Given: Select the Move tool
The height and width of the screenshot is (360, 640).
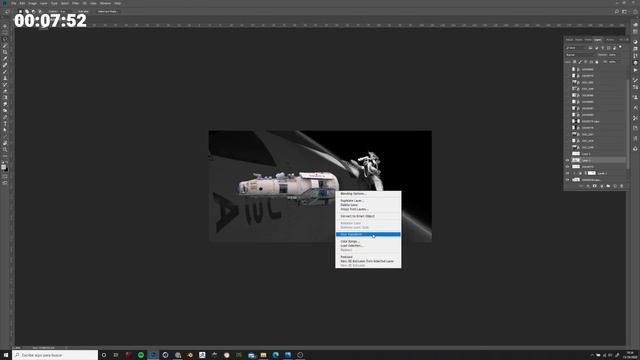Looking at the screenshot, I should click(5, 27).
